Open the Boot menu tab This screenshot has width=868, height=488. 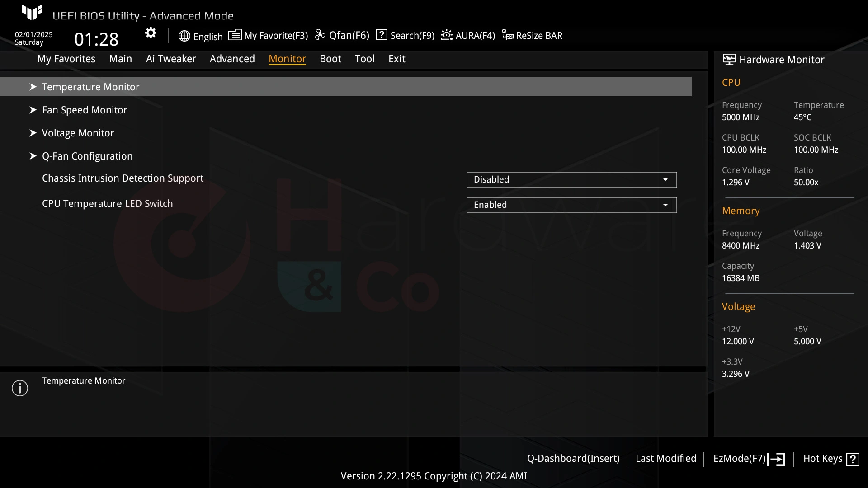330,58
